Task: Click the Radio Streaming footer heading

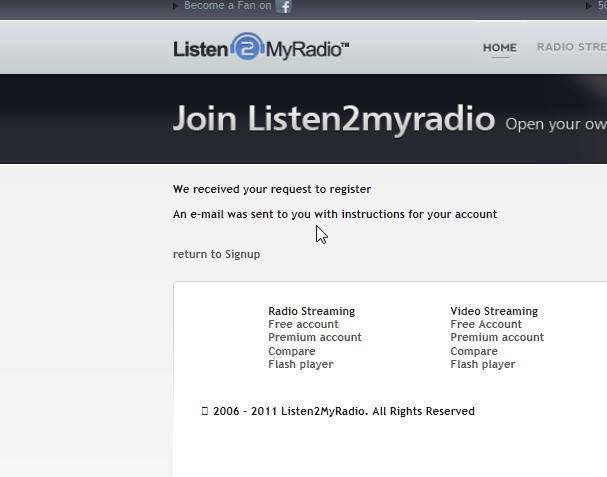Action: [312, 311]
